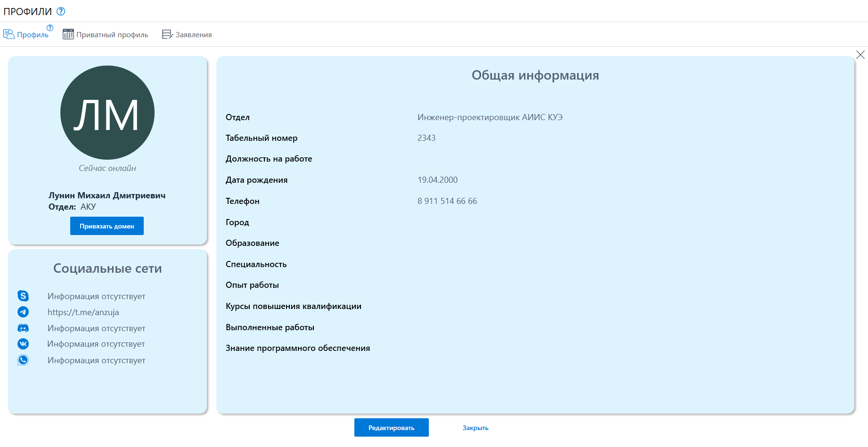Open the Профиль tab

pyautogui.click(x=26, y=34)
